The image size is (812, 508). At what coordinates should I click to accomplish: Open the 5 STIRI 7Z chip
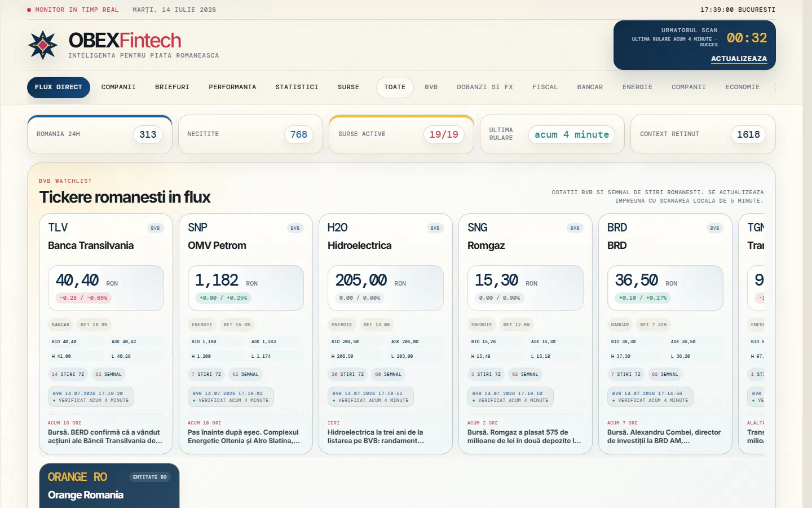pyautogui.click(x=486, y=374)
